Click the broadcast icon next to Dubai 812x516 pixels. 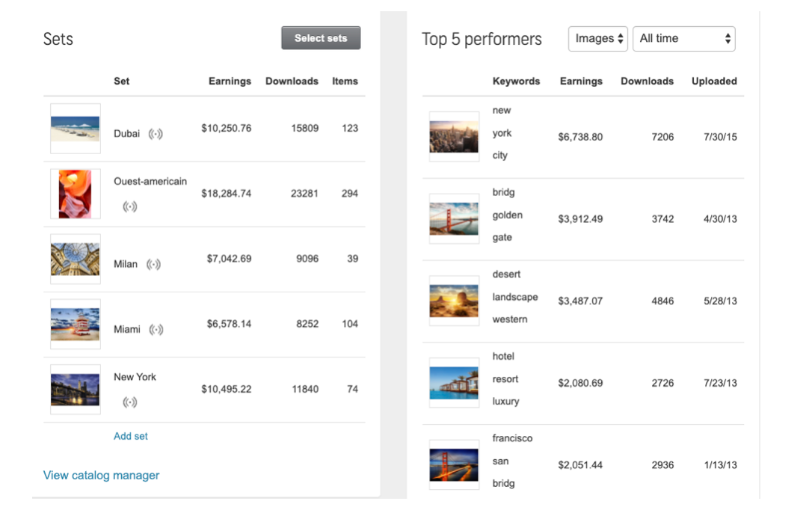[x=156, y=134]
